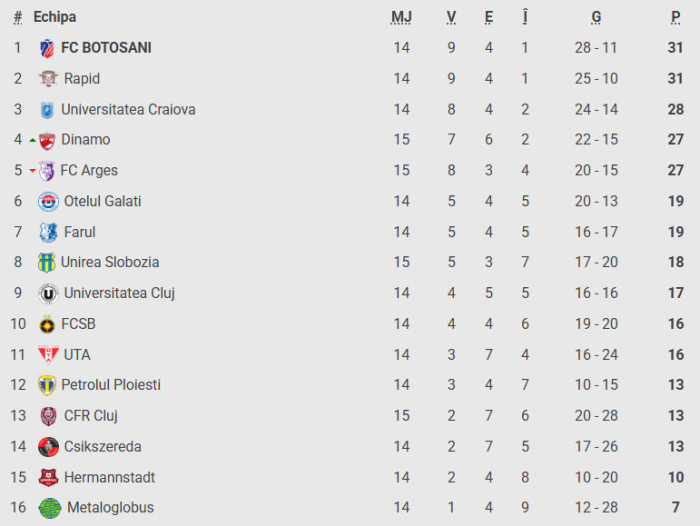Sort by G goals column header
Image resolution: width=700 pixels, height=526 pixels.
[x=596, y=17]
